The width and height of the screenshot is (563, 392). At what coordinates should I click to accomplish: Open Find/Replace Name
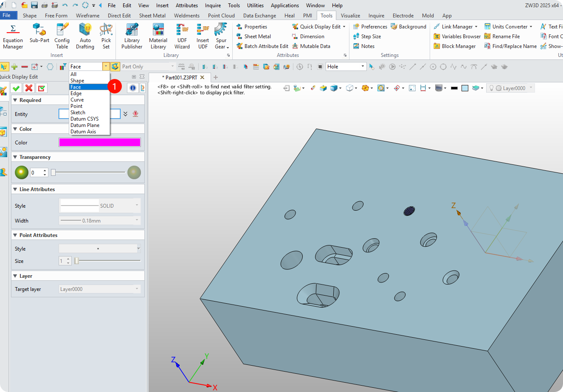coord(510,46)
